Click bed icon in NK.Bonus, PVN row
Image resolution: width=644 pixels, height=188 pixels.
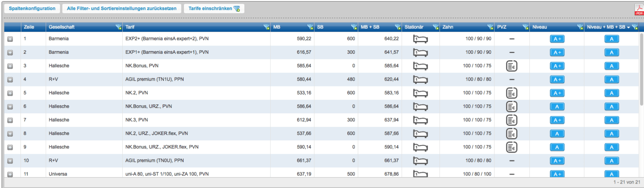pos(420,66)
